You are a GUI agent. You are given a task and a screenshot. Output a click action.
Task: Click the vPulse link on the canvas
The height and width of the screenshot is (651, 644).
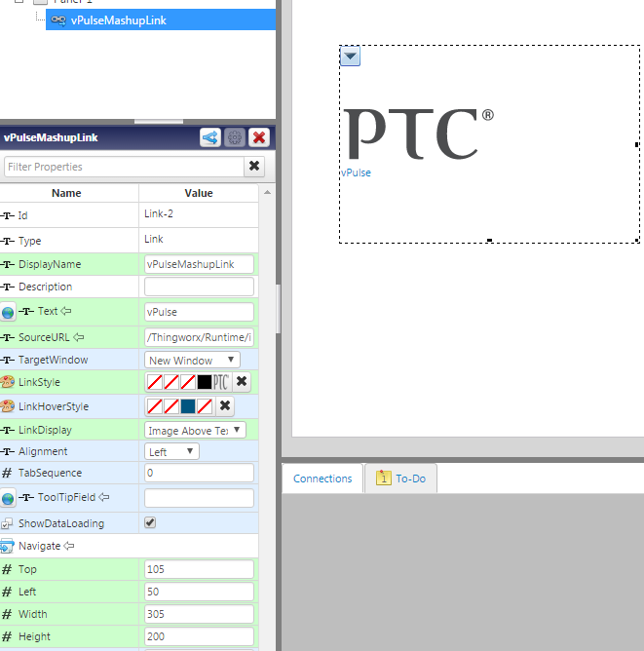click(356, 172)
